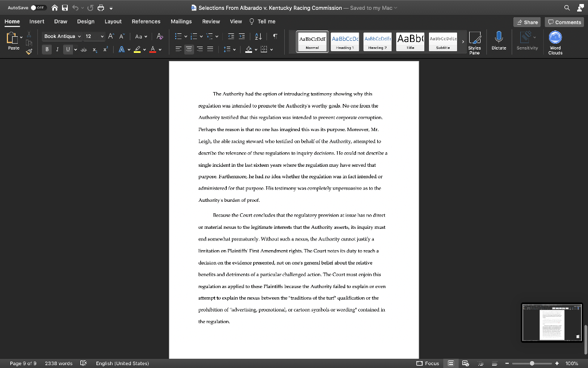Viewport: 588px width, 368px height.
Task: Click the Home icon in title bar
Action: 55,7
